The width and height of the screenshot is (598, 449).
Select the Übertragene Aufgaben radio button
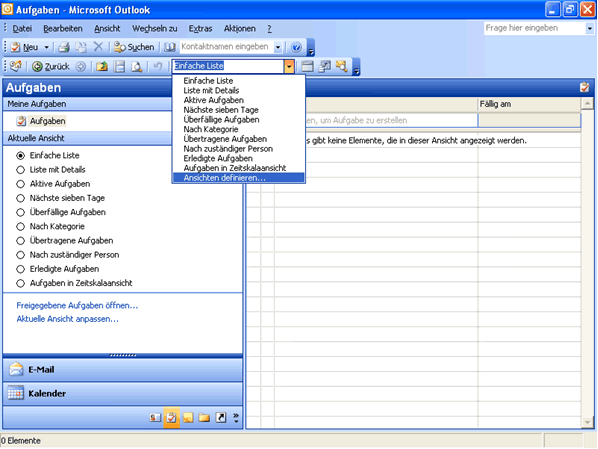coord(21,241)
